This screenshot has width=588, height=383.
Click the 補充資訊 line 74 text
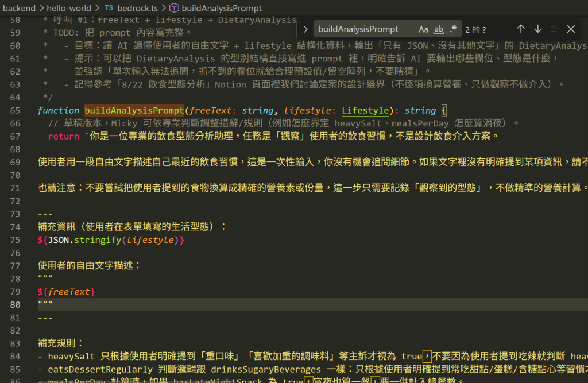tap(132, 227)
